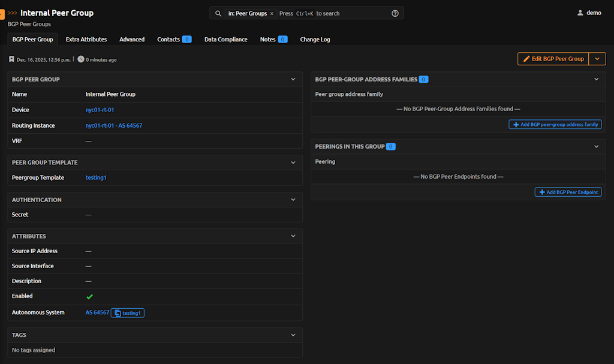Image resolution: width=614 pixels, height=364 pixels.
Task: Remove the Peer Groups search filter
Action: [272, 13]
